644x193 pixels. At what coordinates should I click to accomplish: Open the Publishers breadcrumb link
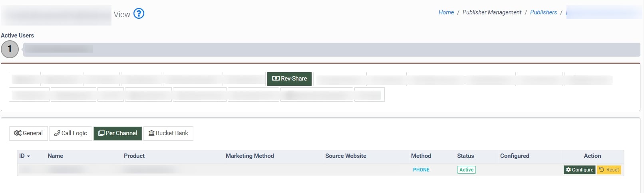543,12
